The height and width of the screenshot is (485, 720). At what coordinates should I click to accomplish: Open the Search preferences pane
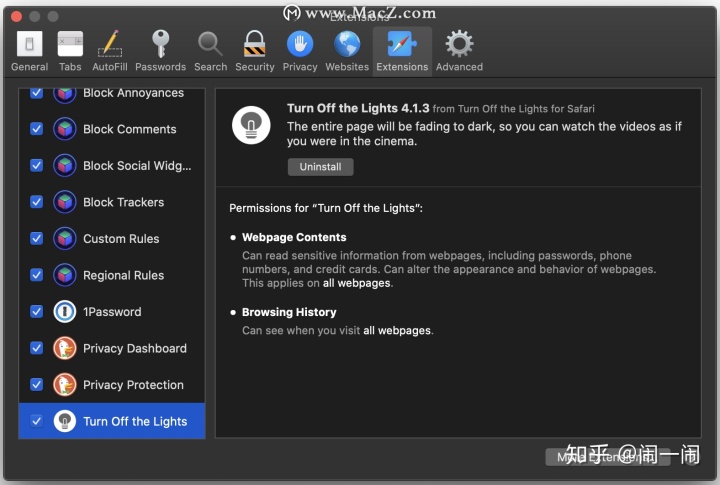click(x=210, y=51)
